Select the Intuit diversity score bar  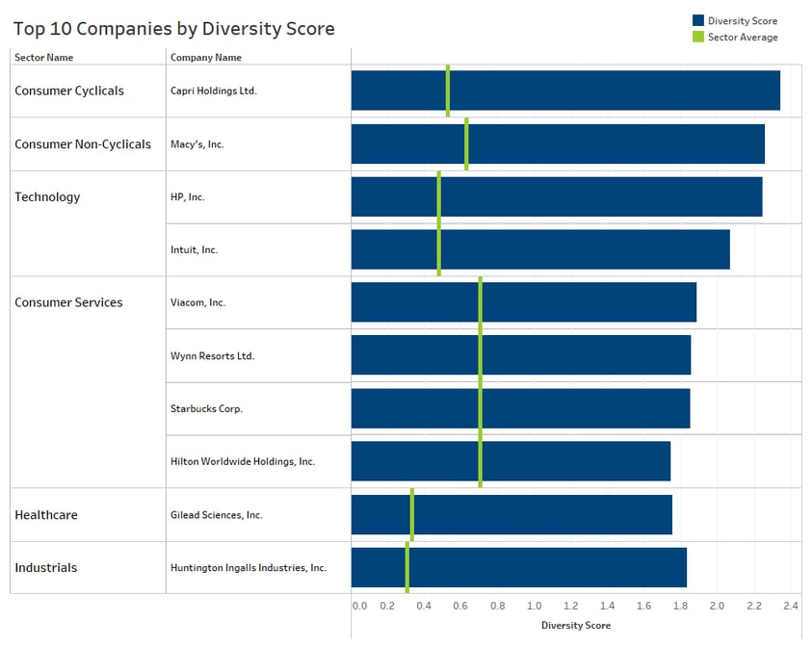(540, 249)
